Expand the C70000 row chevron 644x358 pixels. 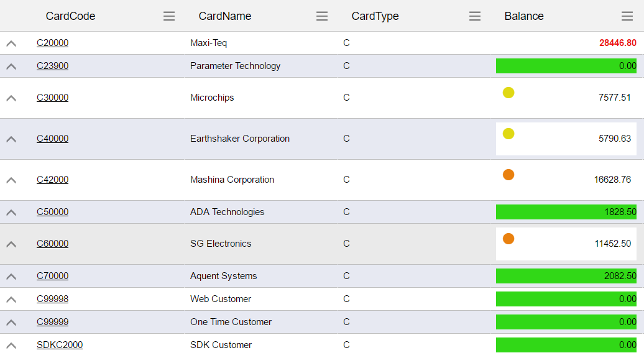tap(11, 277)
